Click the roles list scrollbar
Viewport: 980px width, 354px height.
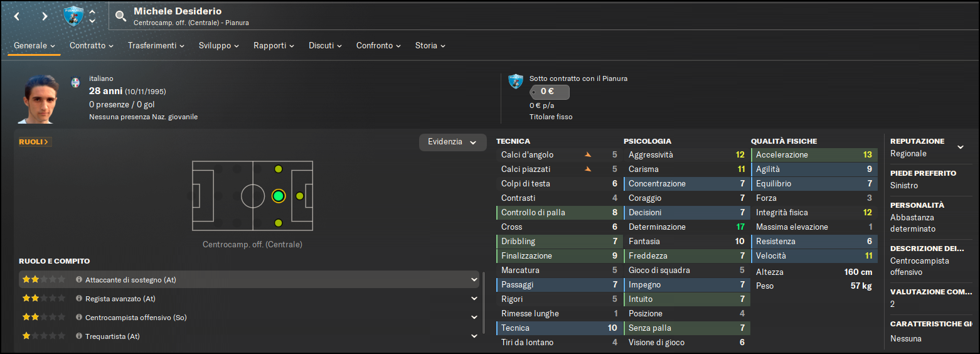click(483, 303)
